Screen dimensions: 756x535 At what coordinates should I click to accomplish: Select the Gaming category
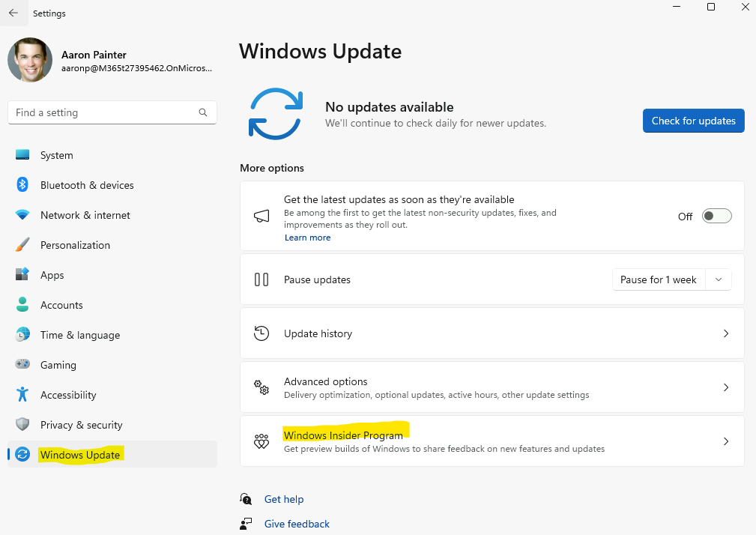[112, 365]
